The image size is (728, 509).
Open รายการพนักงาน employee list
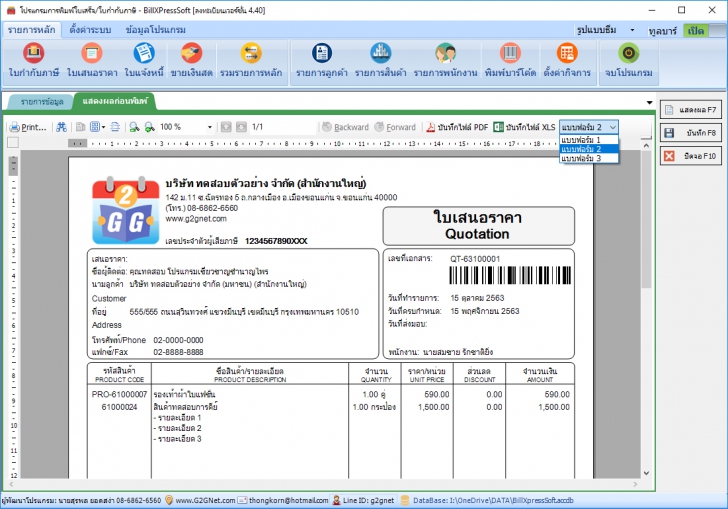coord(445,60)
